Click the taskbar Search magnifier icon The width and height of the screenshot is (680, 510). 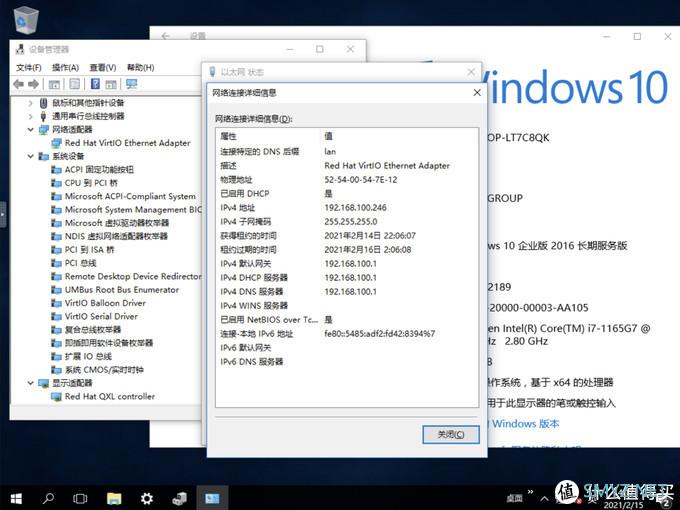[48, 498]
